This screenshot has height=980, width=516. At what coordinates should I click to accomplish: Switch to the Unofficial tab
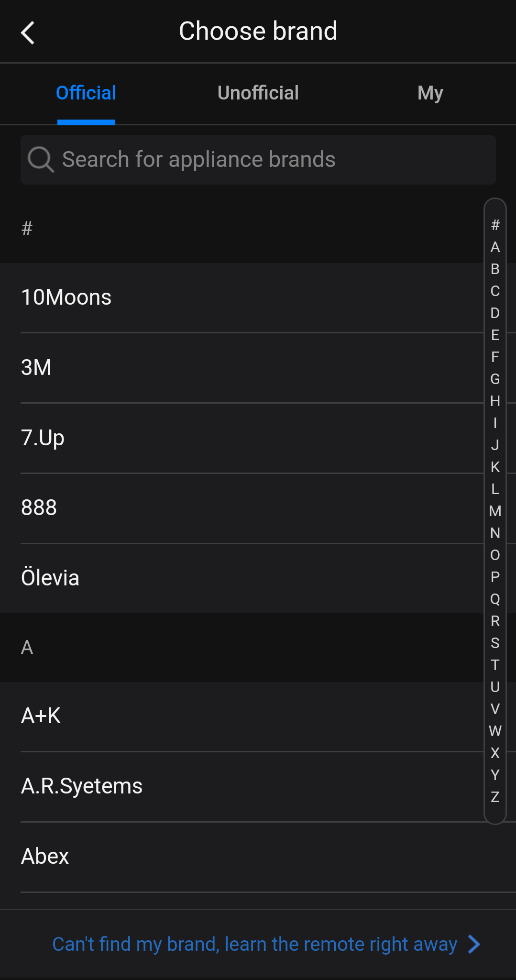pos(258,93)
